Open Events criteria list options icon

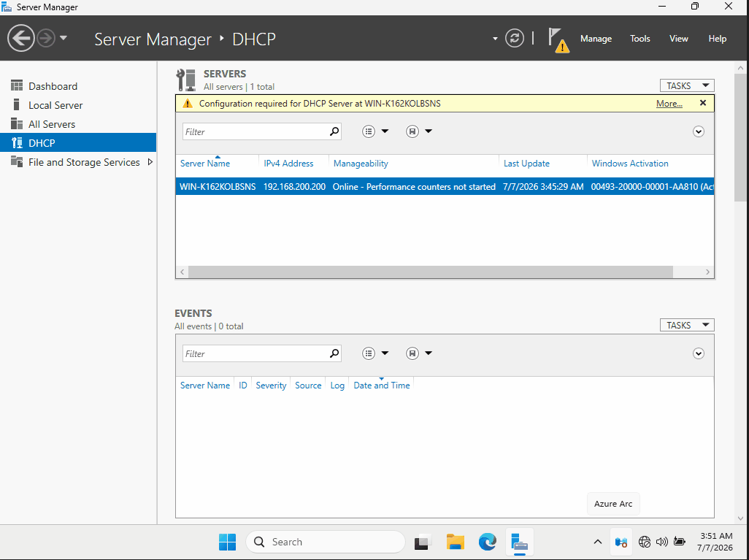(368, 353)
